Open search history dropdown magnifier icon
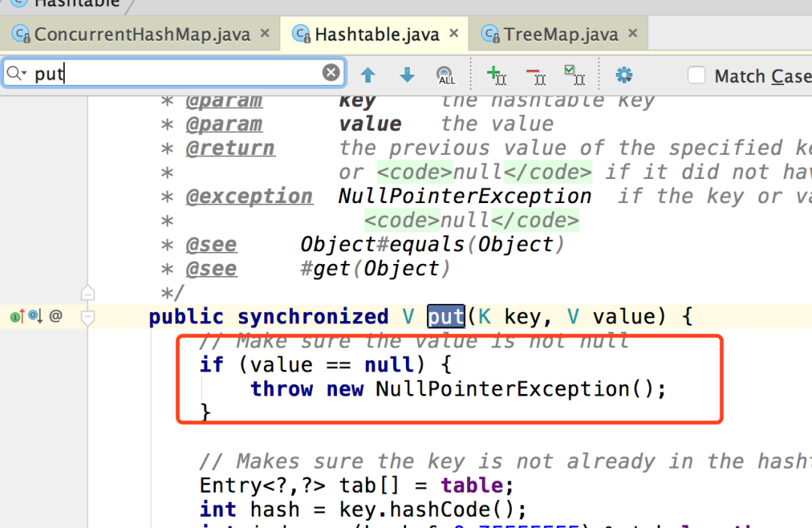This screenshot has width=812, height=528. [x=16, y=73]
